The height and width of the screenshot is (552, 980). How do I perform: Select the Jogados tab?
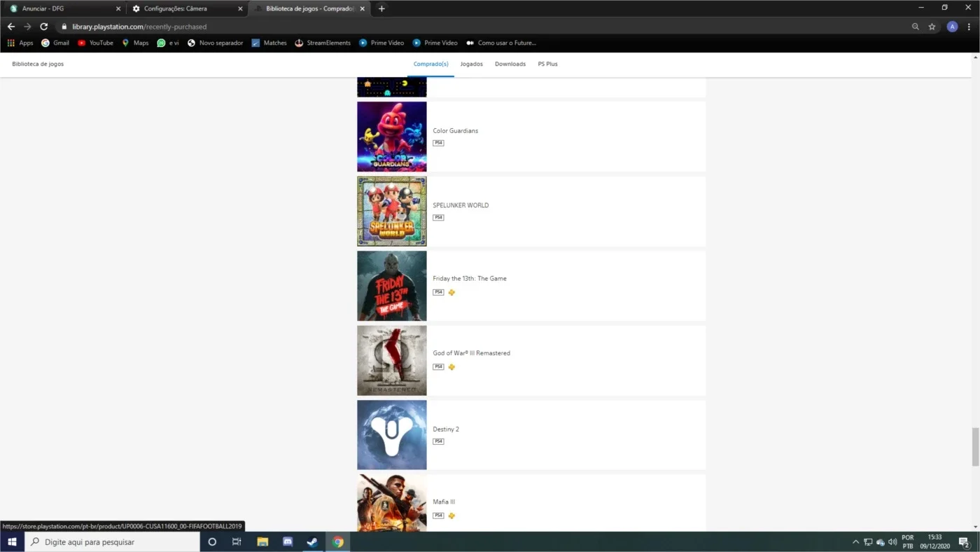click(x=472, y=64)
